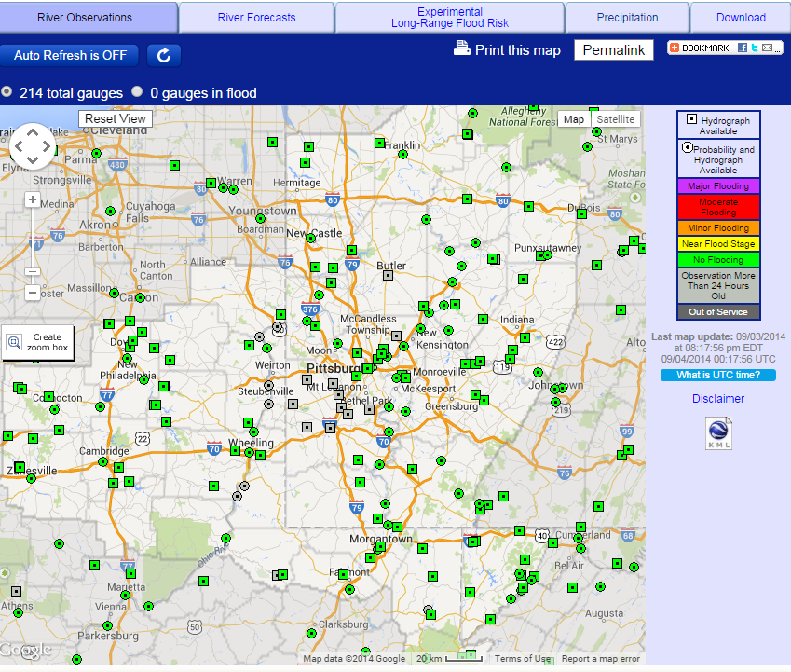Click the Out of Service legend entry

point(718,312)
